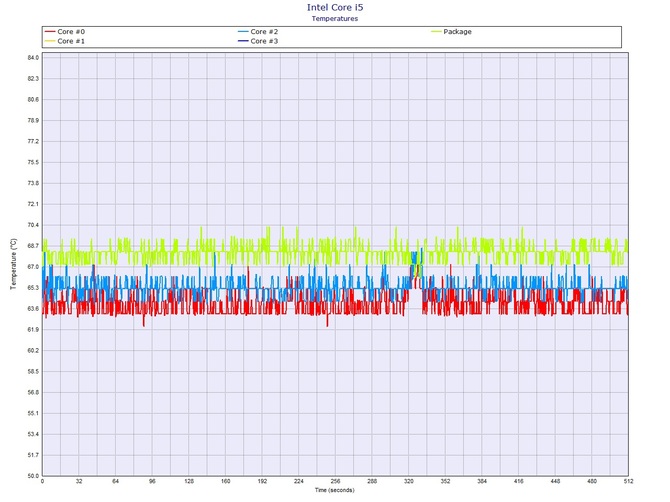The height and width of the screenshot is (502, 670).
Task: Click the 128 tick on the time axis
Action: (x=189, y=482)
